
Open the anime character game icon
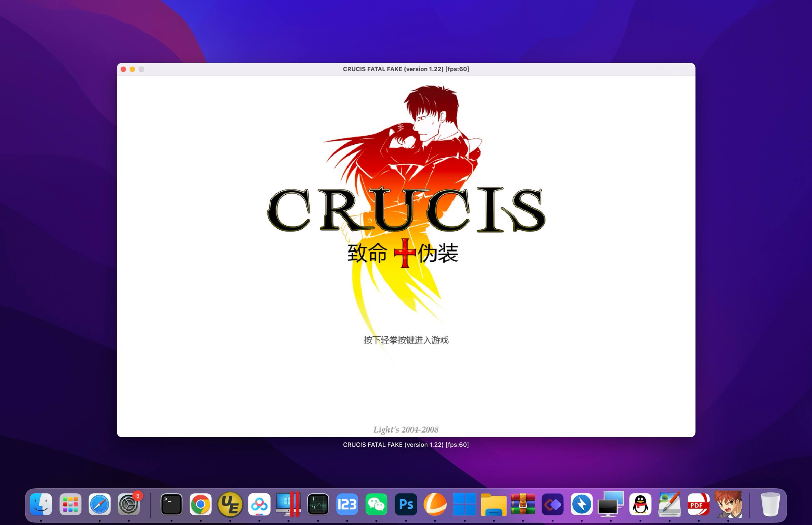(729, 504)
